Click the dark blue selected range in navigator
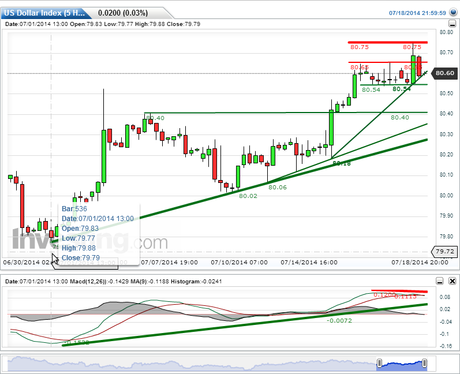 [x=402, y=365]
